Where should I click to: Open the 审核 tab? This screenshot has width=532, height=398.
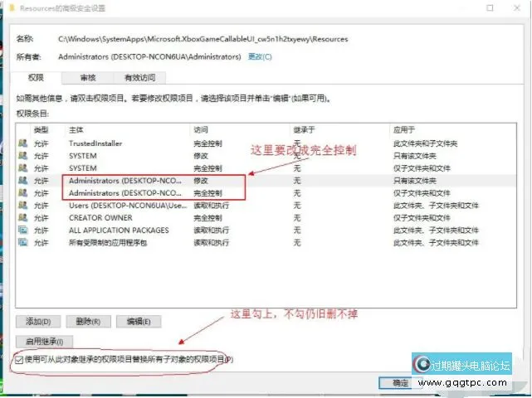coord(88,78)
